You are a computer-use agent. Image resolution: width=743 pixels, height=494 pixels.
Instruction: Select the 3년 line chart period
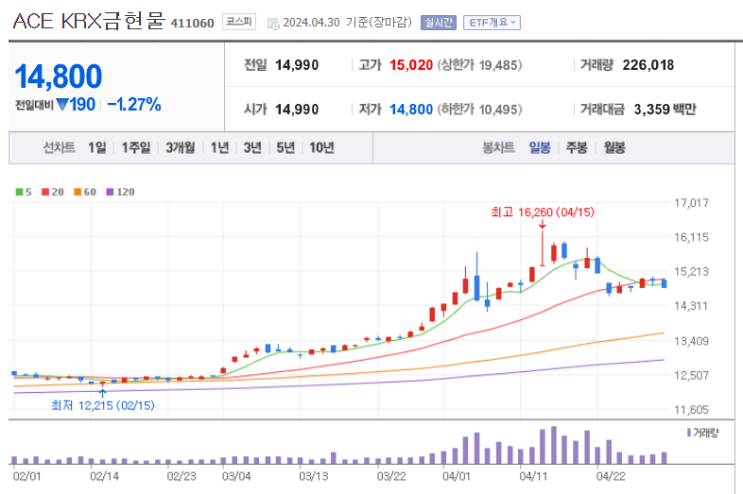253,148
